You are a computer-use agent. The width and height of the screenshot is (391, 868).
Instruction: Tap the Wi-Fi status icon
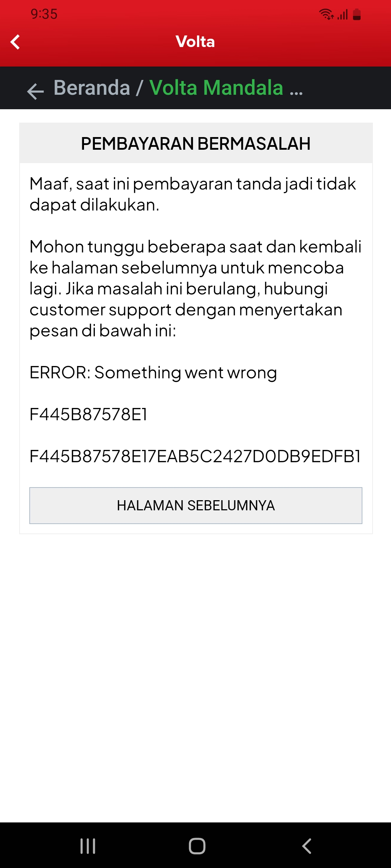pos(327,14)
